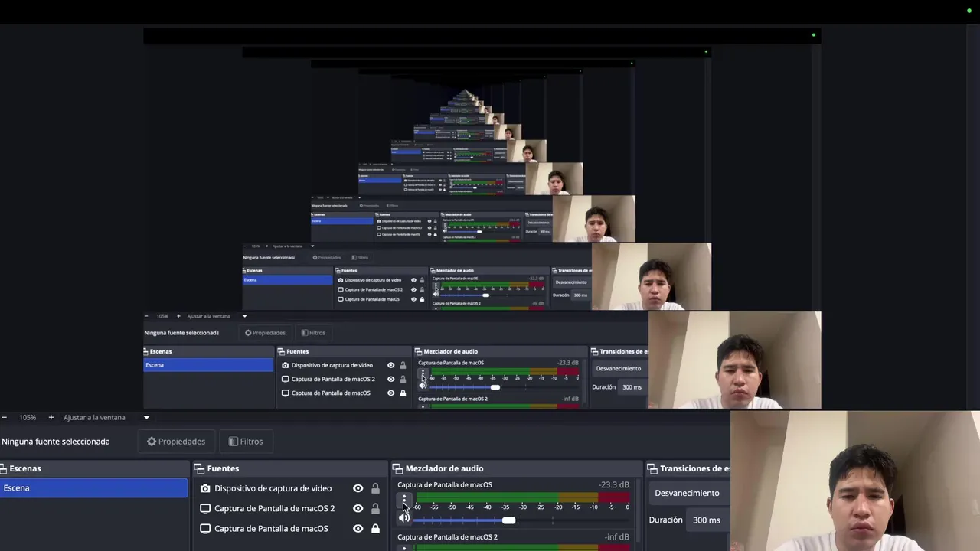Image resolution: width=980 pixels, height=551 pixels.
Task: Open the Ajustar a la ventana scaling dropdown
Action: pos(94,417)
